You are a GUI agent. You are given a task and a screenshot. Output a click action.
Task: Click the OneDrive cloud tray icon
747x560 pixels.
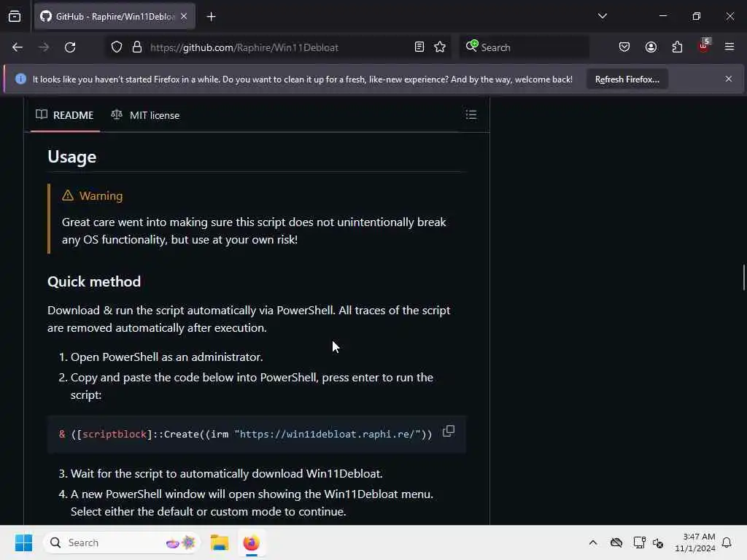(616, 542)
